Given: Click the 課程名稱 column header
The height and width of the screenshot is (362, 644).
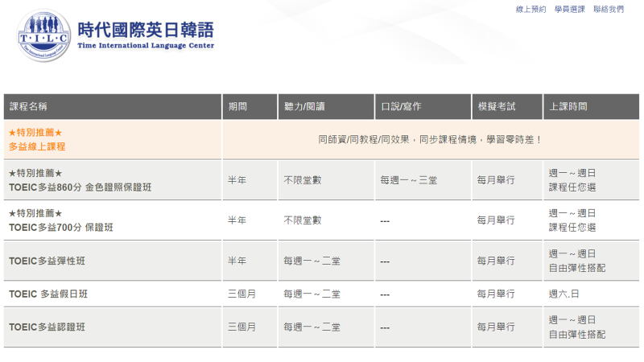Looking at the screenshot, I should click(113, 107).
